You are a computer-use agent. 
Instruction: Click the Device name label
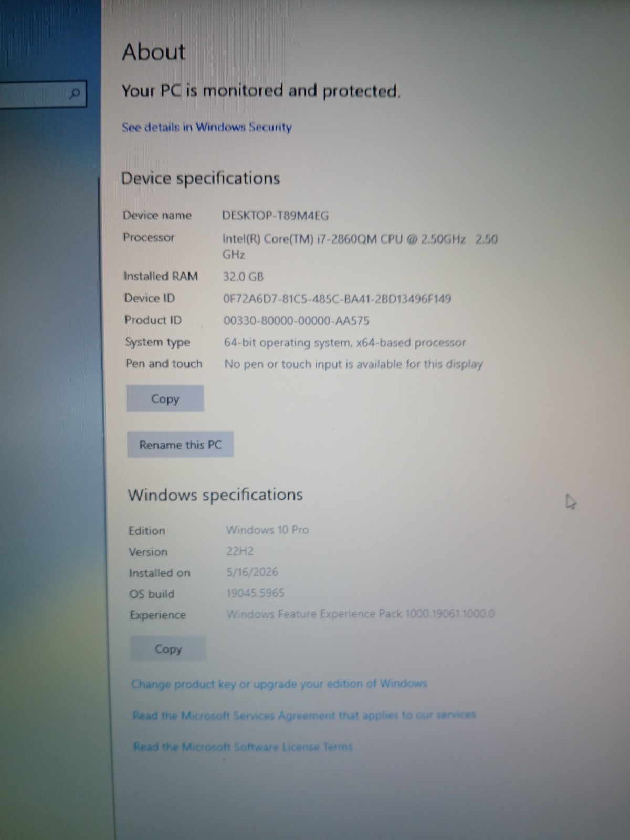[157, 215]
